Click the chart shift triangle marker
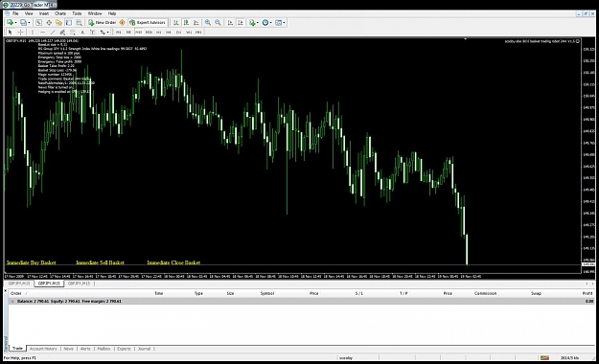This screenshot has width=599, height=364. [x=465, y=39]
